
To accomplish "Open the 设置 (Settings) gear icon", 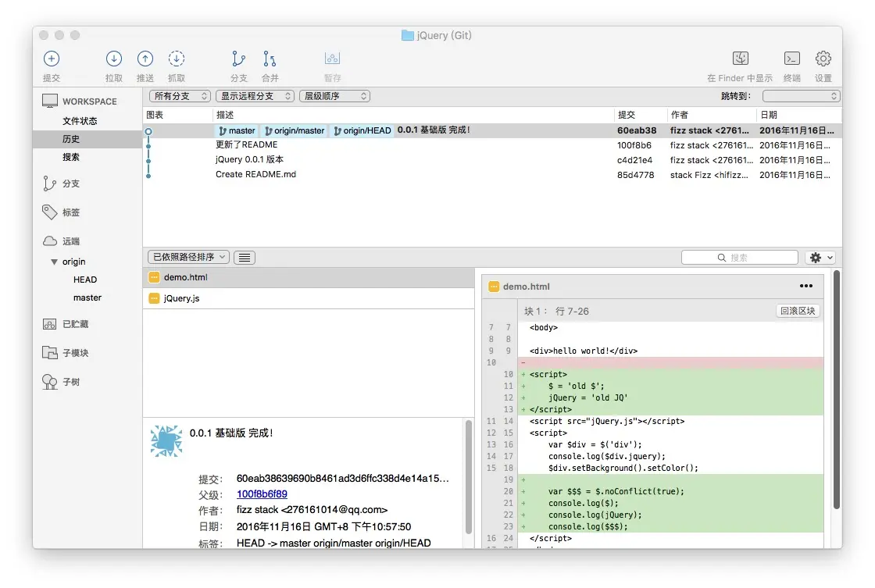I will (823, 59).
